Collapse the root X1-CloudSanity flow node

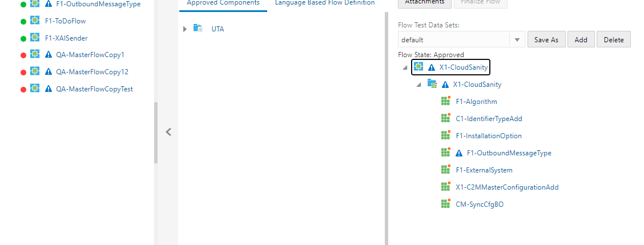tap(405, 67)
